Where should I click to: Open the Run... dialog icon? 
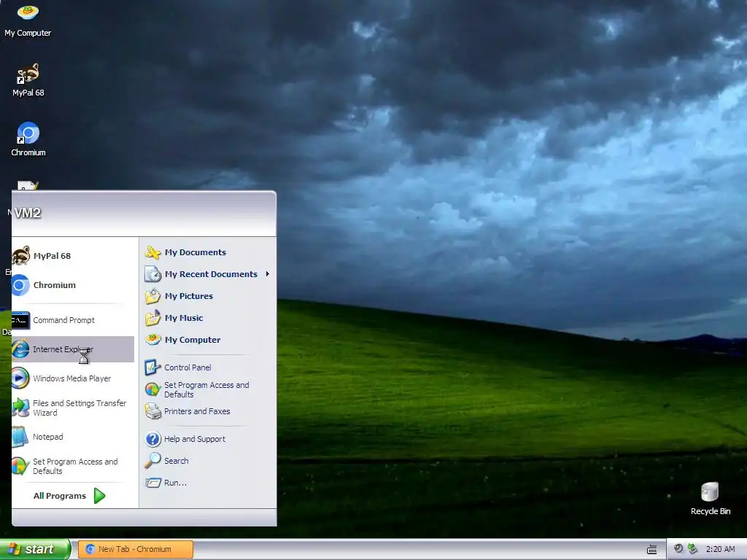(153, 483)
